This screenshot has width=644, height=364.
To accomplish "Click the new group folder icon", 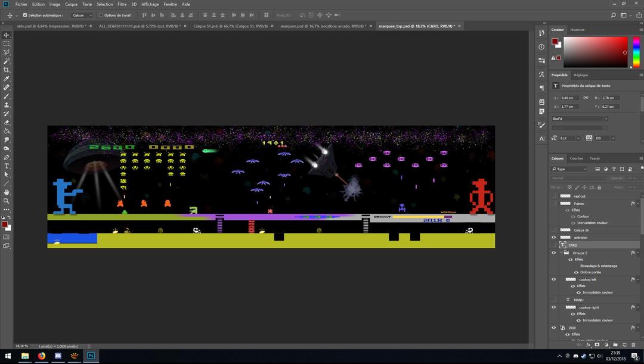I will tap(615, 345).
